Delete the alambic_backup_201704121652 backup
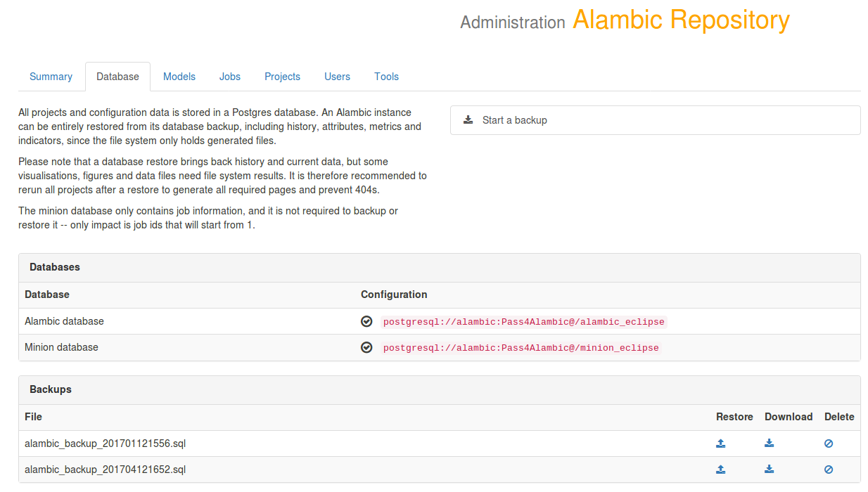This screenshot has width=868, height=492. pos(828,469)
